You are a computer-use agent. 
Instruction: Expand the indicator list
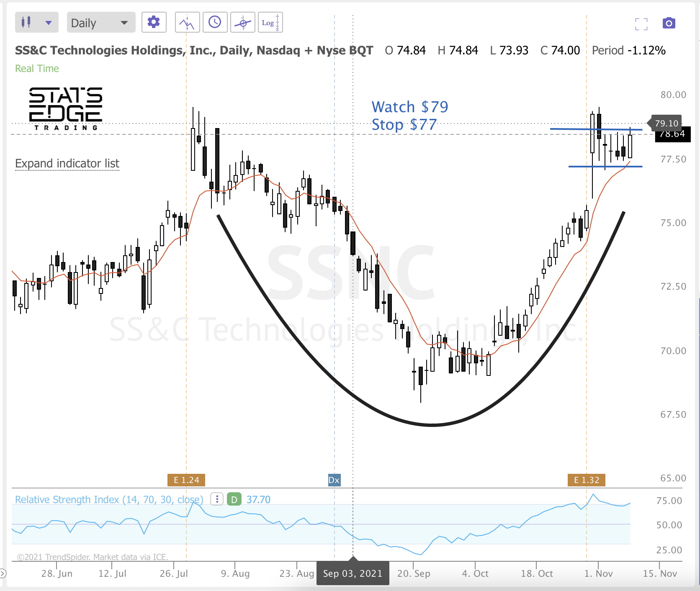pyautogui.click(x=67, y=164)
